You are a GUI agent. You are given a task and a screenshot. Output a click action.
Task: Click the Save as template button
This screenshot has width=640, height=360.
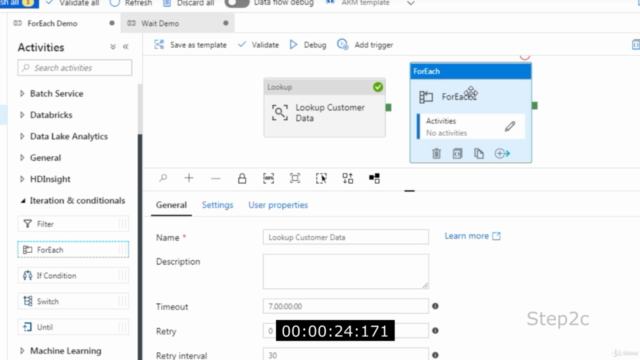point(190,45)
